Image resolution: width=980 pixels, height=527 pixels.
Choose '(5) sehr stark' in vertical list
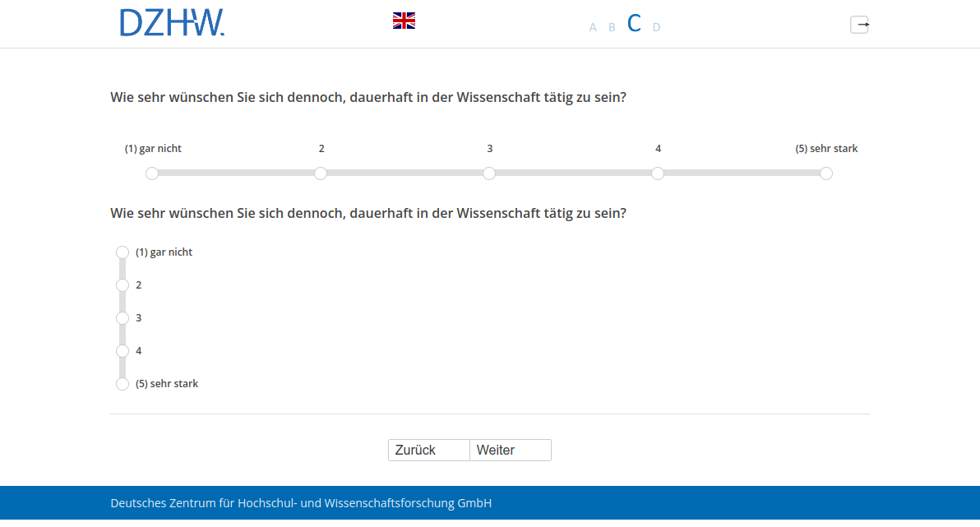click(x=122, y=384)
